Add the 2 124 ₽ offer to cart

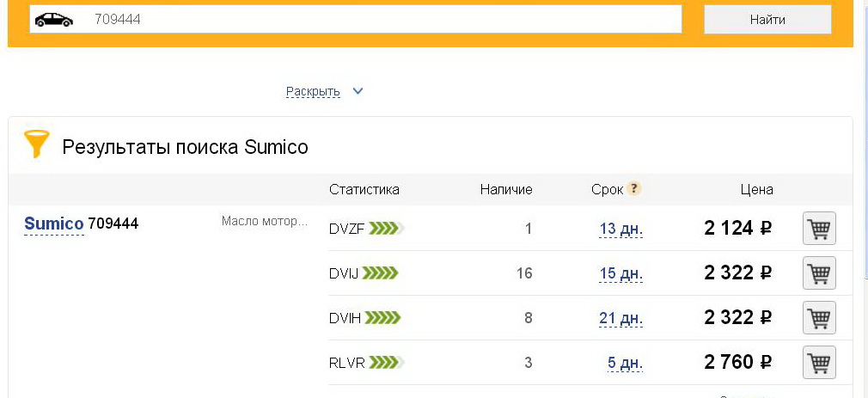point(819,228)
